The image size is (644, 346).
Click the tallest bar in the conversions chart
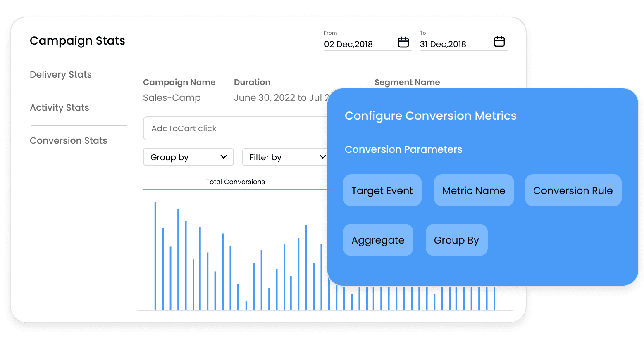(x=155, y=256)
